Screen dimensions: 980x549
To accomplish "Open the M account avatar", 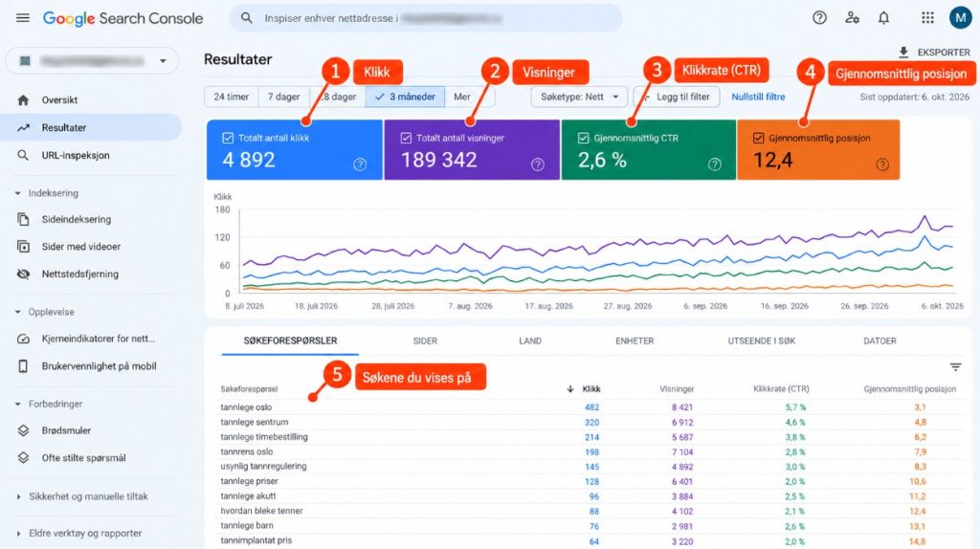I will [x=960, y=18].
